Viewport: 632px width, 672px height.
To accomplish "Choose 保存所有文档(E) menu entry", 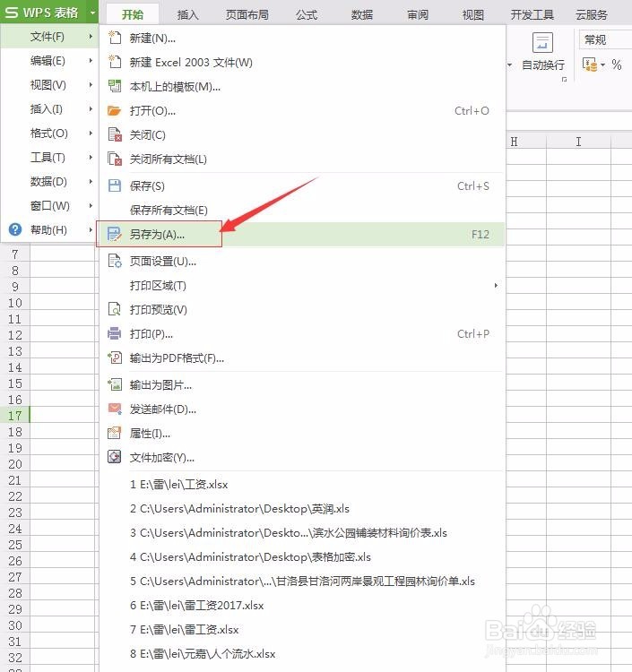I will point(302,210).
